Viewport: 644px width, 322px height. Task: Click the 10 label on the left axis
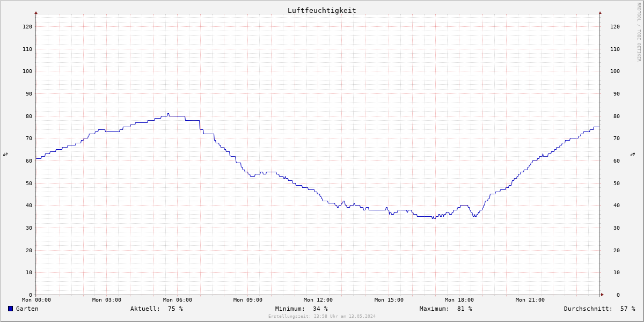(28, 272)
